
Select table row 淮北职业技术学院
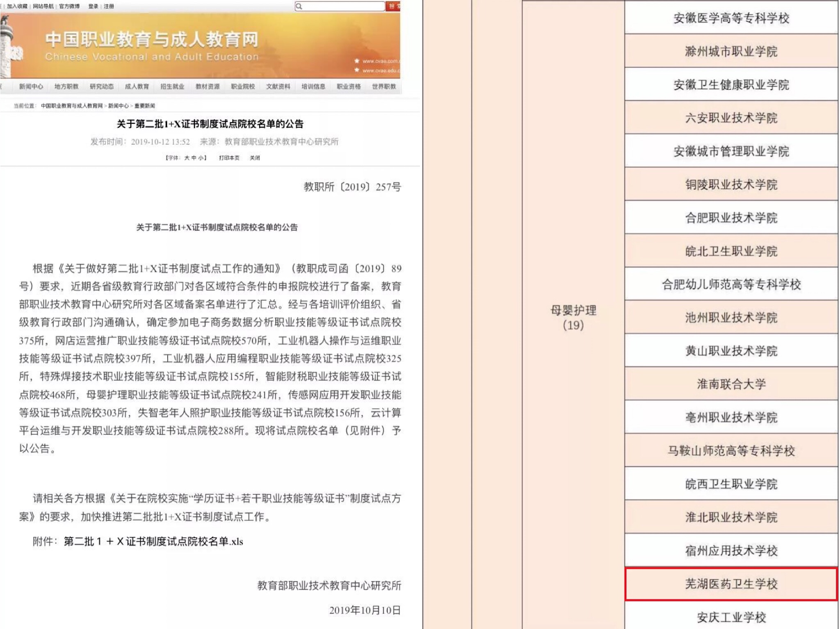[731, 517]
